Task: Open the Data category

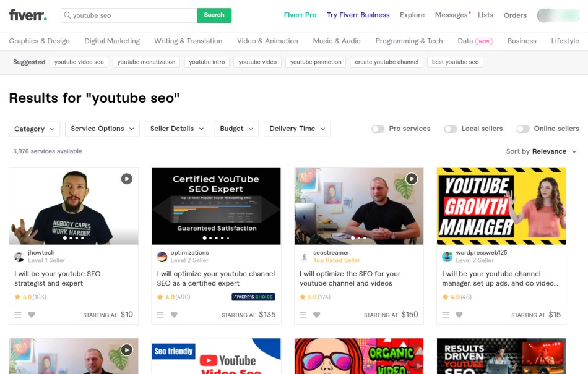Action: coord(465,41)
